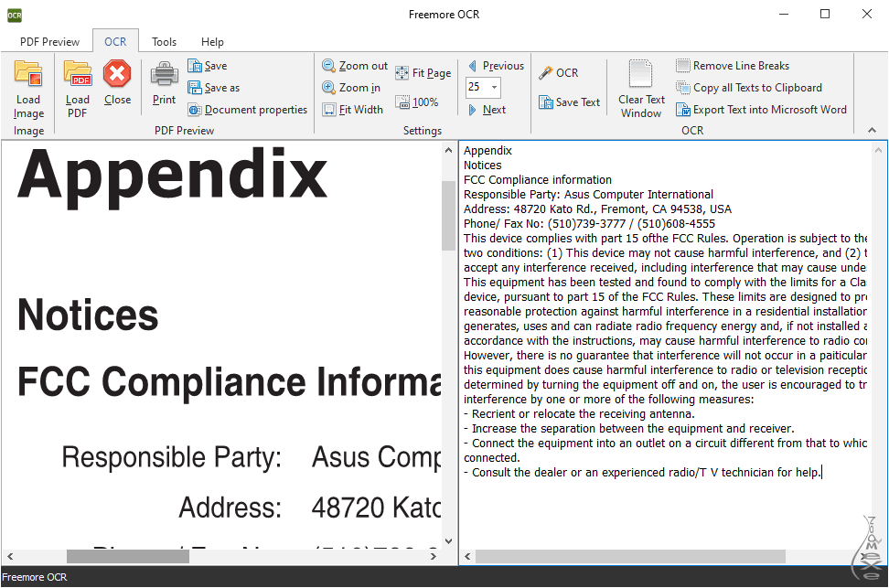The height and width of the screenshot is (588, 889).
Task: Click the 'FCC Compliance Informa' heading in PDF preview
Action: click(x=229, y=381)
